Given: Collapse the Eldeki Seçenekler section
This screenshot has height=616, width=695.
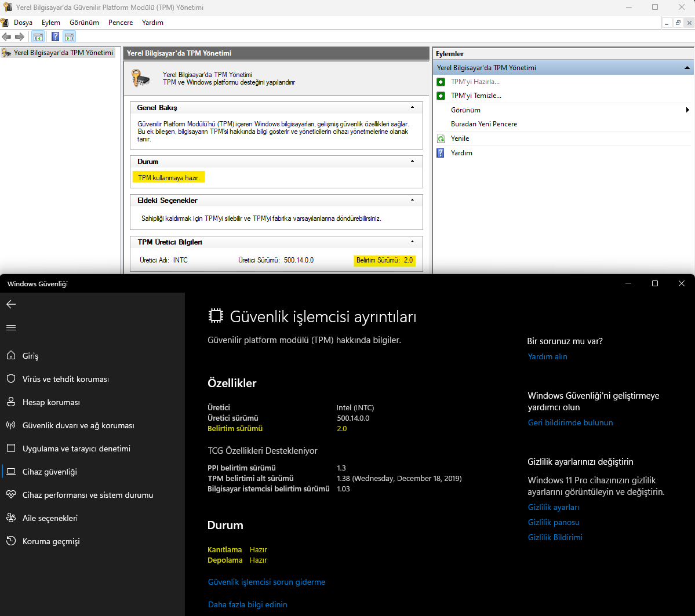Looking at the screenshot, I should [x=412, y=201].
